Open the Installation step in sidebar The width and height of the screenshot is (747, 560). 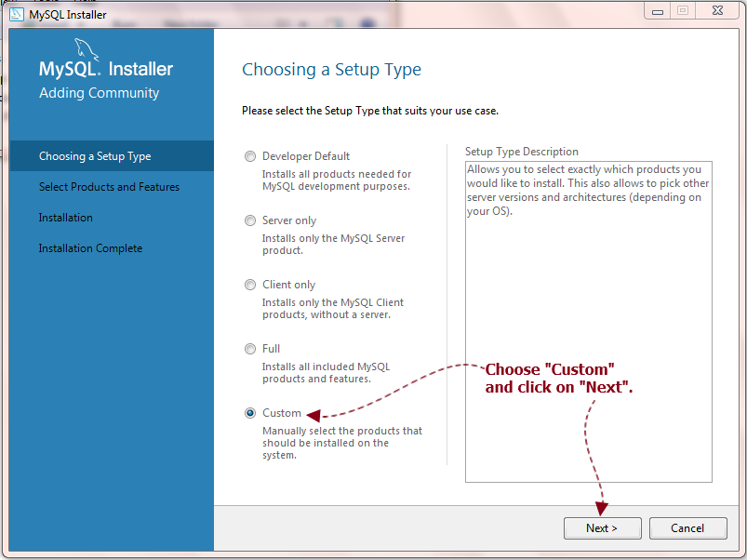[66, 218]
